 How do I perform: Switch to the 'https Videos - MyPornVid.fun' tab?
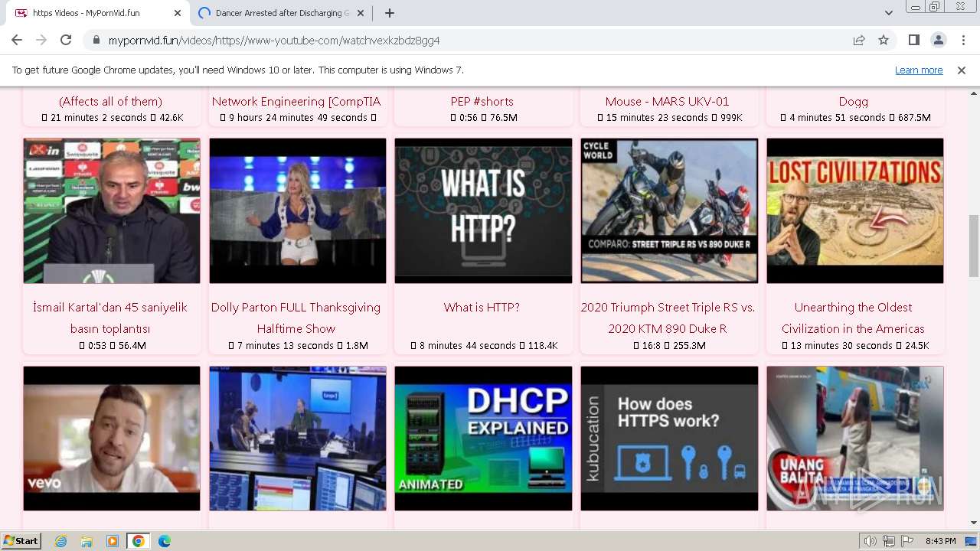click(96, 13)
